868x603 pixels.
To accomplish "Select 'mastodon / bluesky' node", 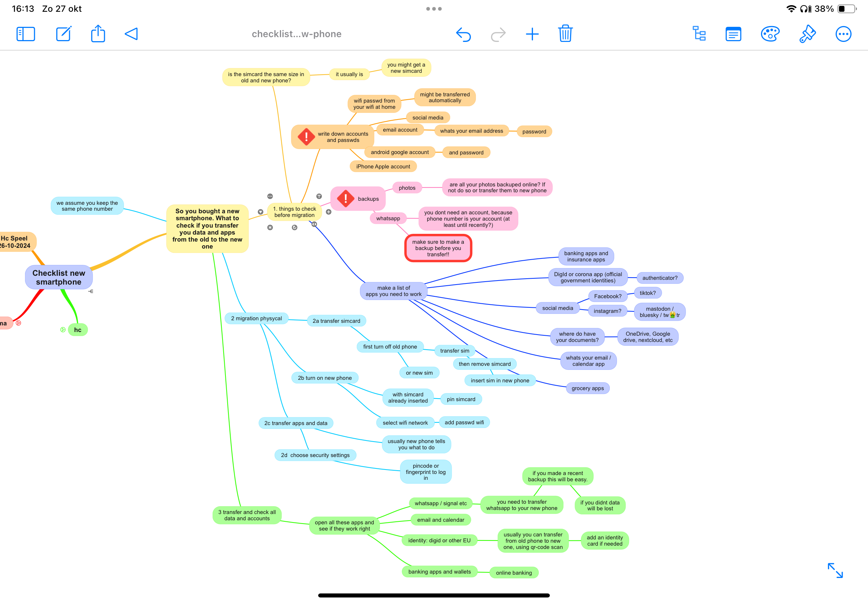I will tap(659, 312).
